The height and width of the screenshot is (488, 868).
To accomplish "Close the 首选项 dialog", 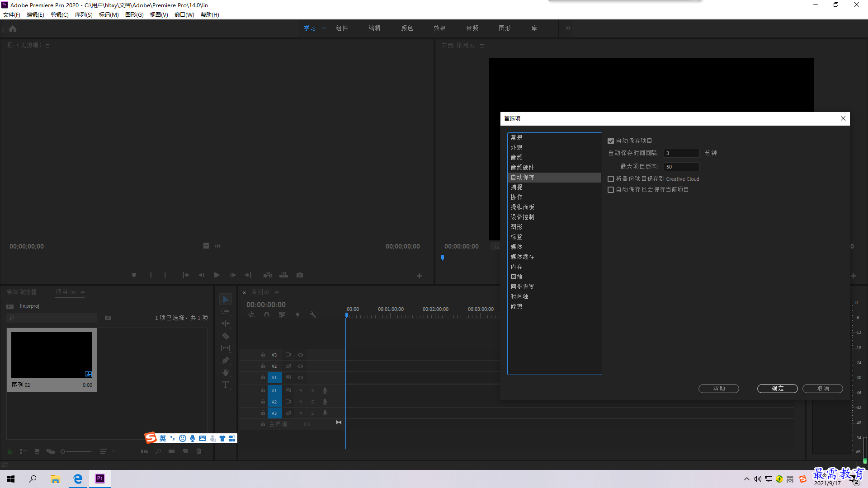I will click(x=843, y=118).
